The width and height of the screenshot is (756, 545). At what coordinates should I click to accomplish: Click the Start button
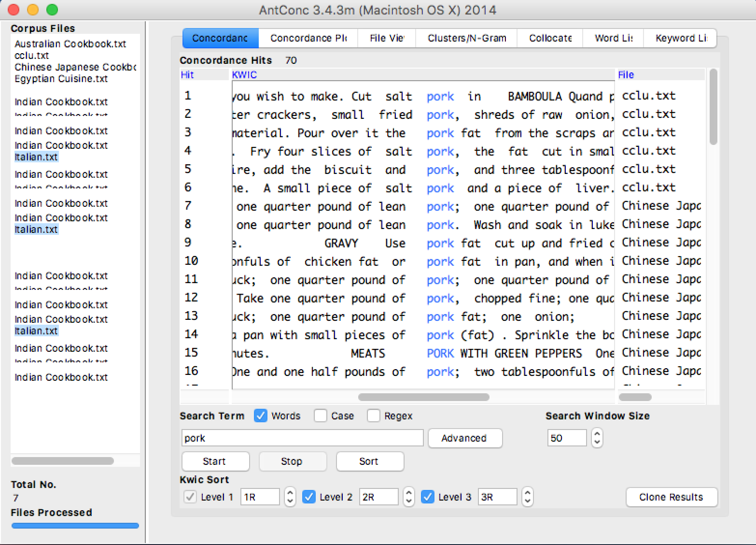(215, 461)
